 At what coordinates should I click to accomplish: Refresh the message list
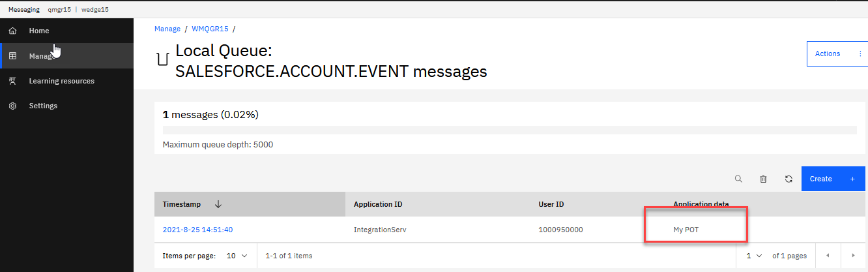(x=788, y=179)
